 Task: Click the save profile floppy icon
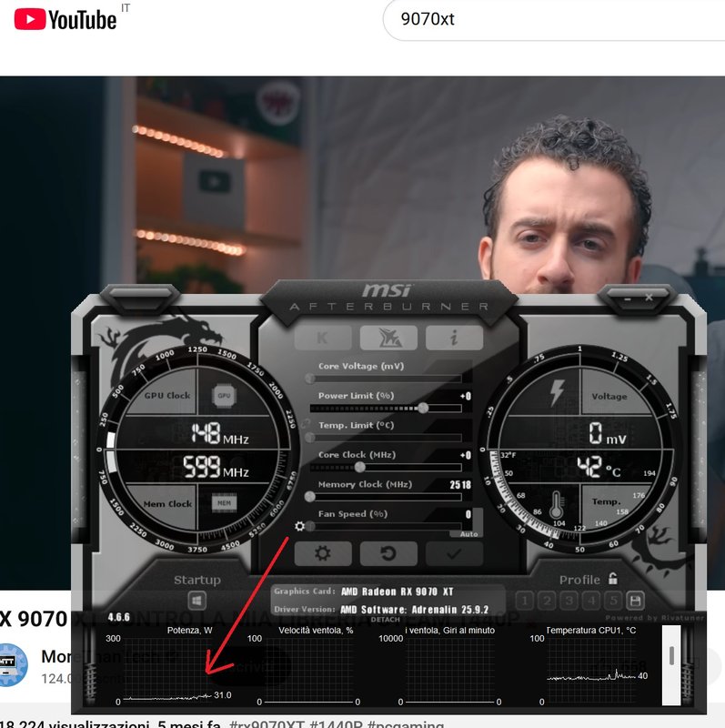636,601
